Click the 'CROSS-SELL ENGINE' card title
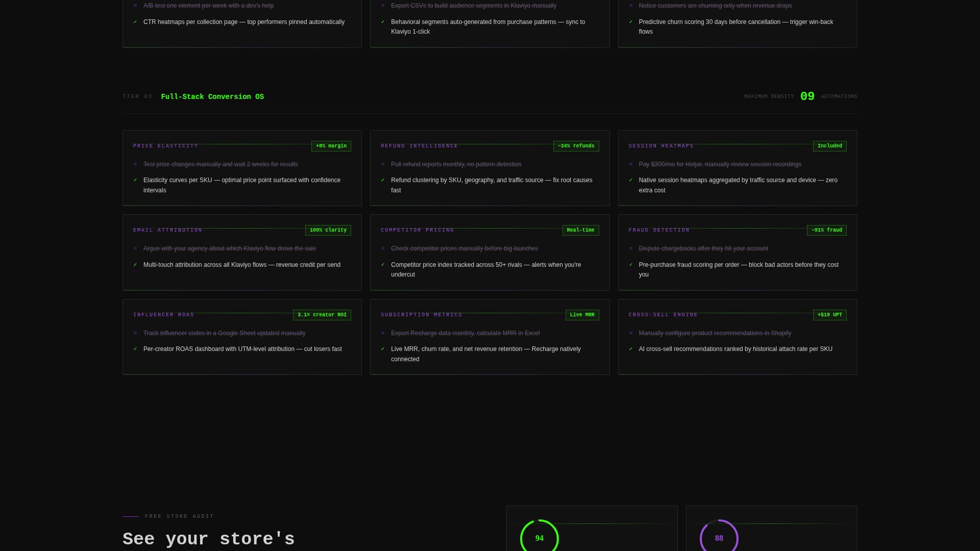This screenshot has height=551, width=980. [x=663, y=315]
